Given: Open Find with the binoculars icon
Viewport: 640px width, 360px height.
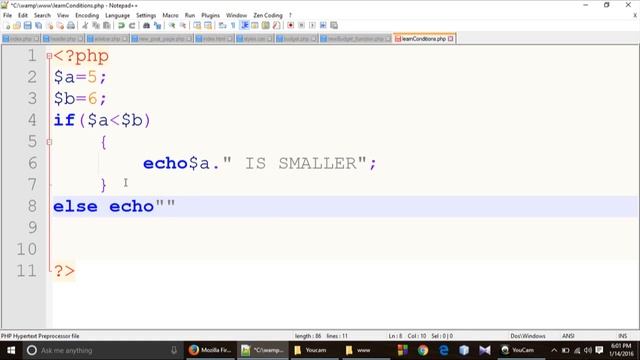Looking at the screenshot, I should (x=146, y=26).
